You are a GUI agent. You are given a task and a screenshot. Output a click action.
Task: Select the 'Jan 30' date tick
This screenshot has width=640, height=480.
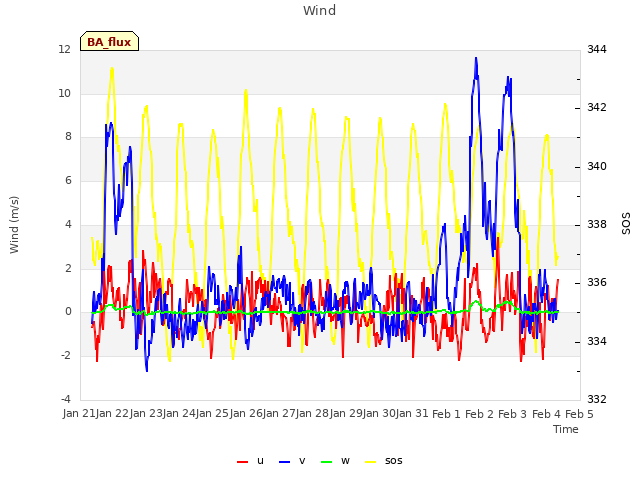379,413
